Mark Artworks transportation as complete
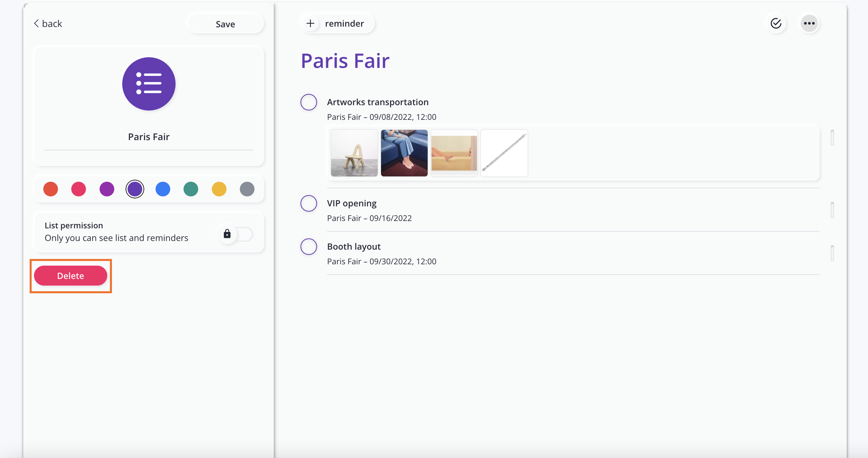868x458 pixels. 309,102
